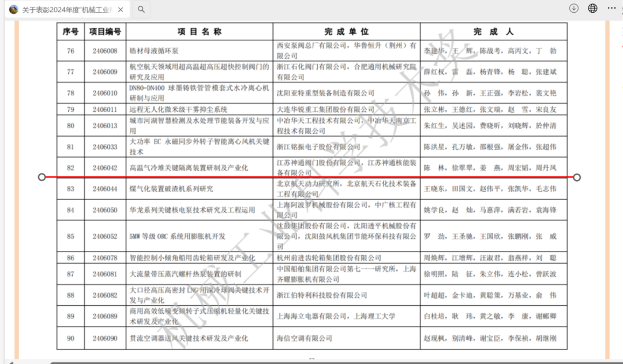Click serial number 82
The image size is (623, 364).
tap(71, 168)
